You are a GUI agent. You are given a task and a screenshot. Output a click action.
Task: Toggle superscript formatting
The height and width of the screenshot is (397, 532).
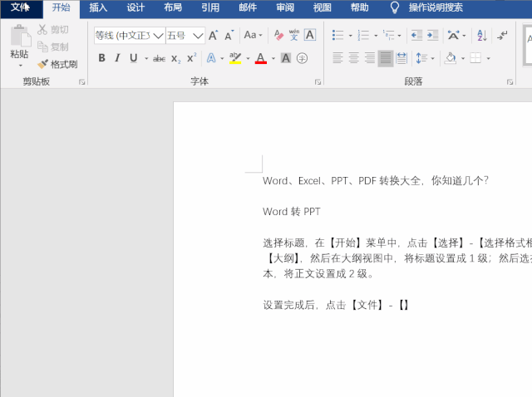(192, 58)
